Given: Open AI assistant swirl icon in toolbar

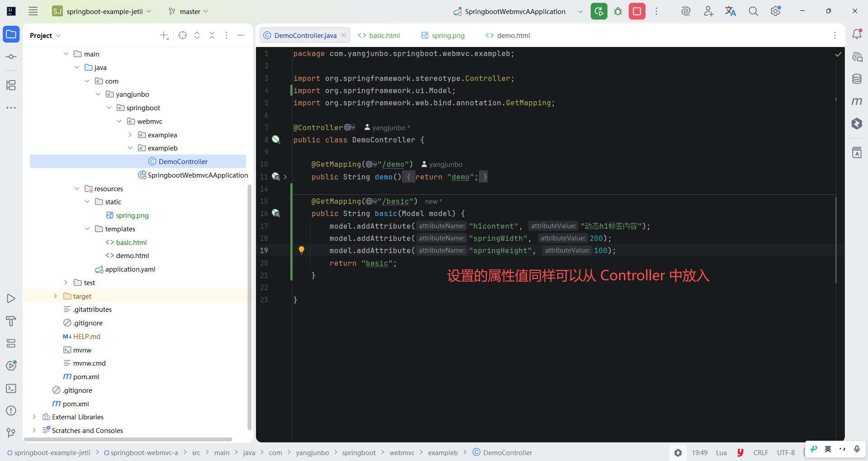Looking at the screenshot, I should pos(686,11).
